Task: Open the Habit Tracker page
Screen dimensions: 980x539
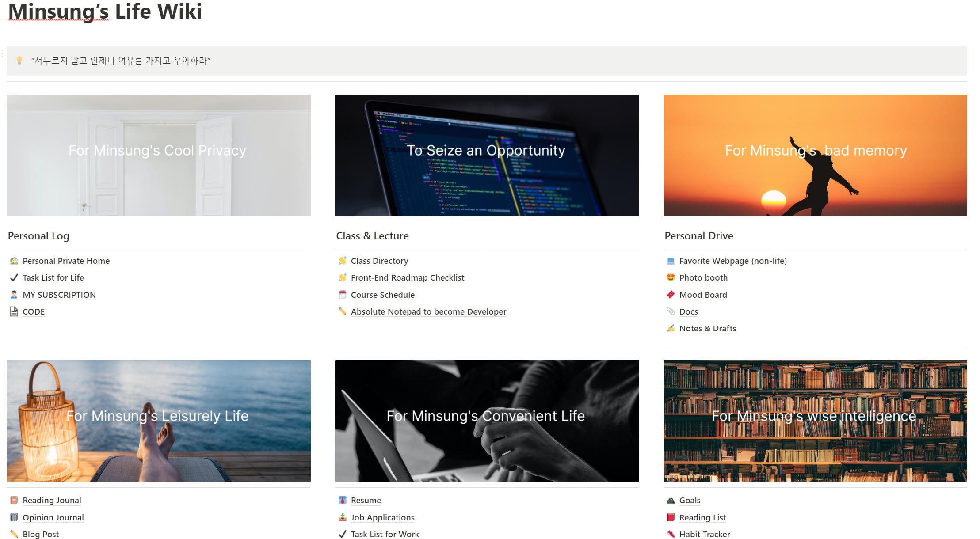Action: click(704, 534)
